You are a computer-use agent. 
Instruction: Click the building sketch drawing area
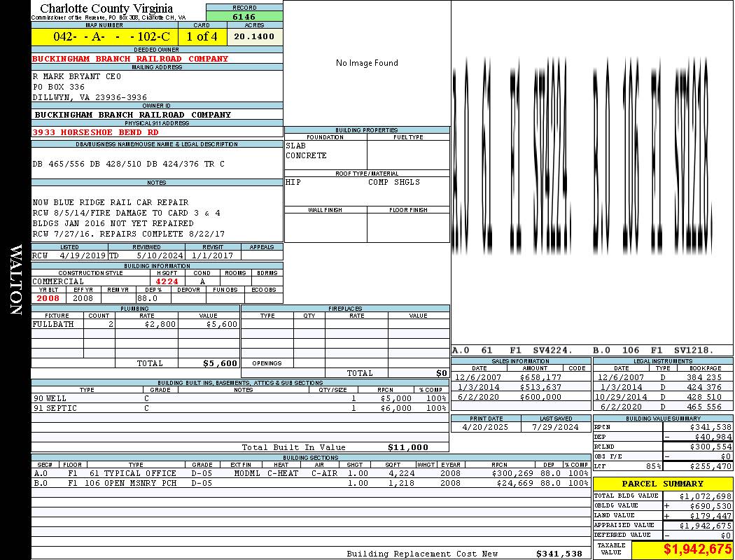(592, 172)
